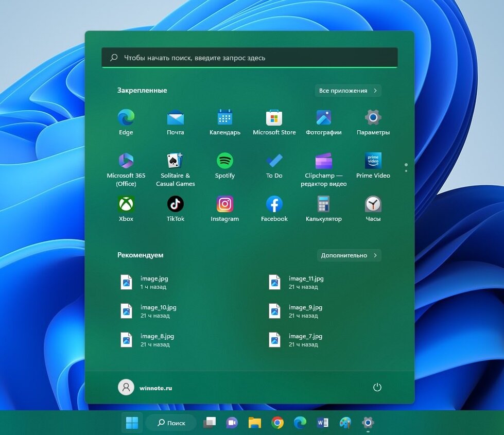Launch Prime Video
Viewport: 504px width, 435px height.
(x=373, y=166)
